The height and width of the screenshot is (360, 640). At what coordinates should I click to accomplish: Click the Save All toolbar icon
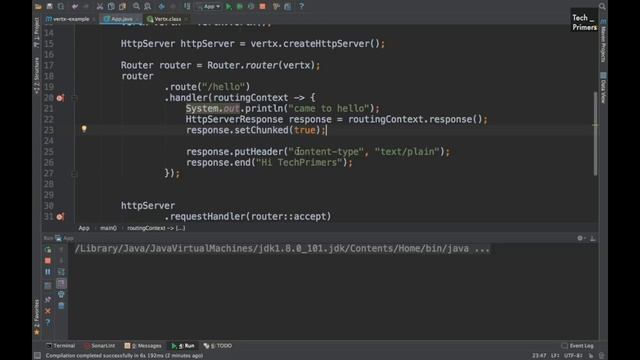tap(49, 7)
